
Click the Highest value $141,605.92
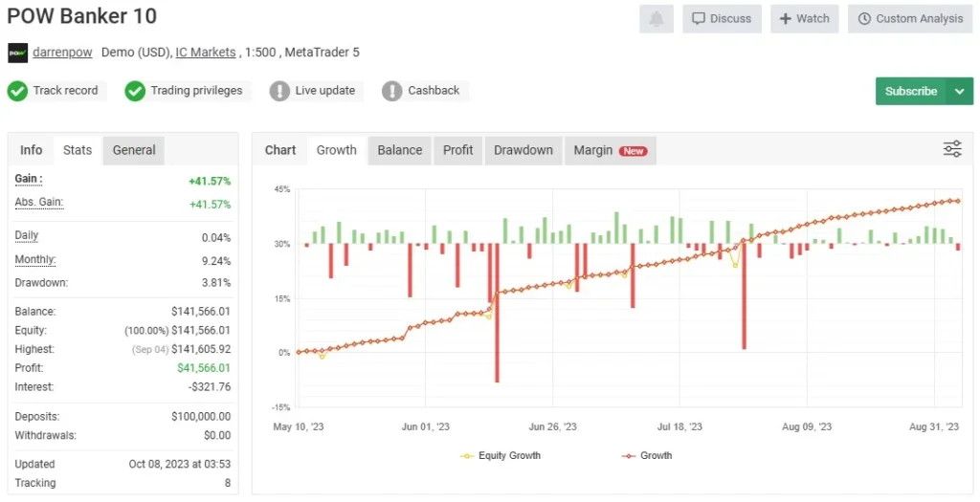pyautogui.click(x=201, y=350)
